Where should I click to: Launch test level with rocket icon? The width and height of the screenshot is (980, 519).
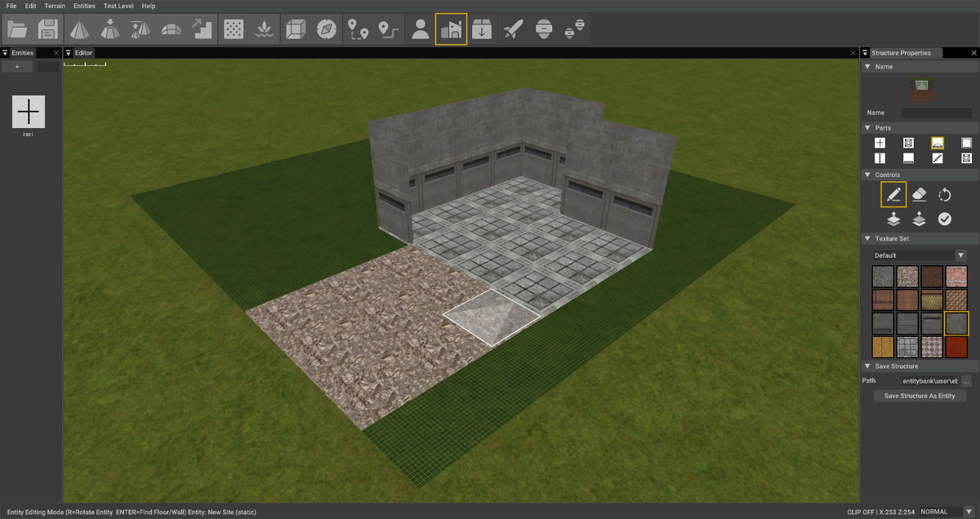pyautogui.click(x=513, y=29)
